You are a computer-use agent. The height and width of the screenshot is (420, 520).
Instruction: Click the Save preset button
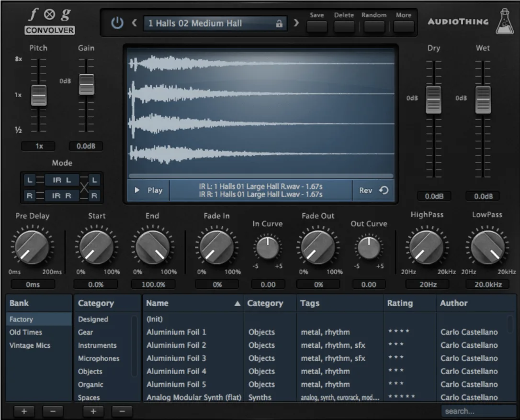pos(317,26)
